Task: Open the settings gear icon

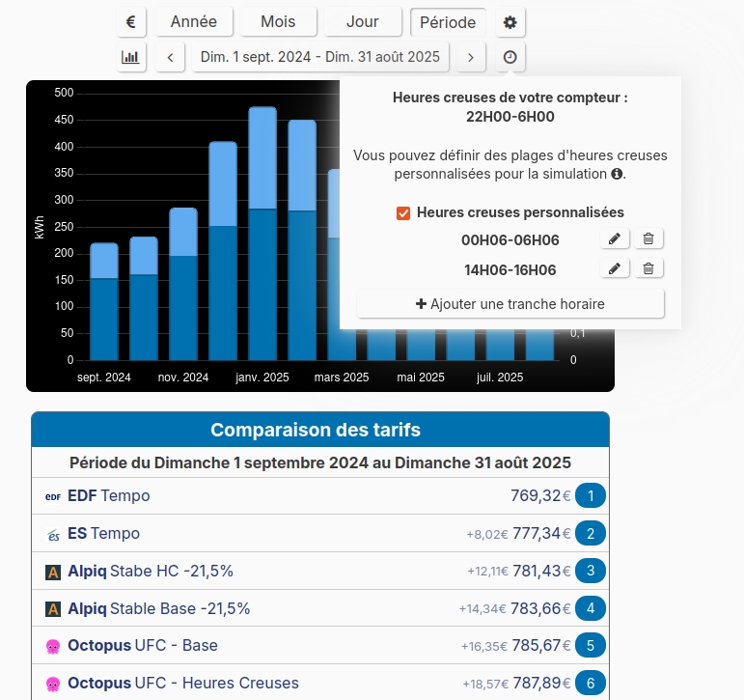Action: 510,22
